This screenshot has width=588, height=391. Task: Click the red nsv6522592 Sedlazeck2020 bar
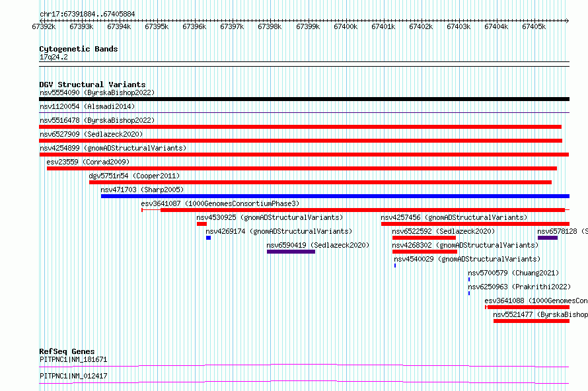[423, 238]
